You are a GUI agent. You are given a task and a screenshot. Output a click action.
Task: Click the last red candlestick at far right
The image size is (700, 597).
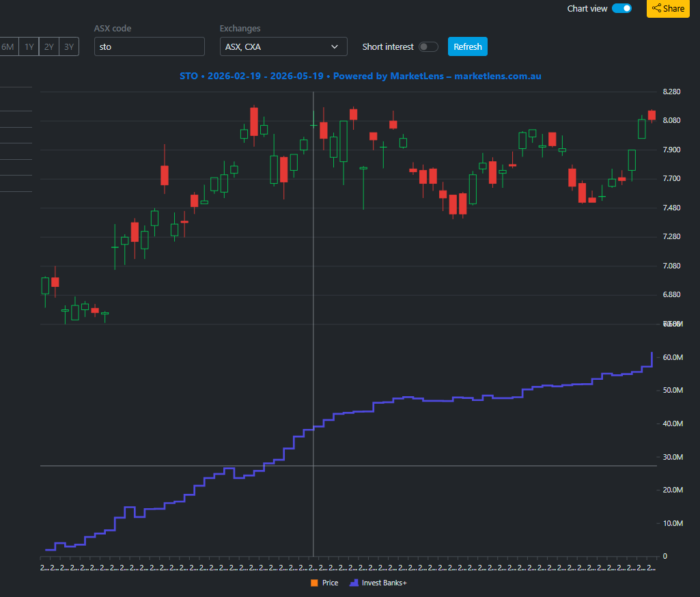click(x=652, y=115)
